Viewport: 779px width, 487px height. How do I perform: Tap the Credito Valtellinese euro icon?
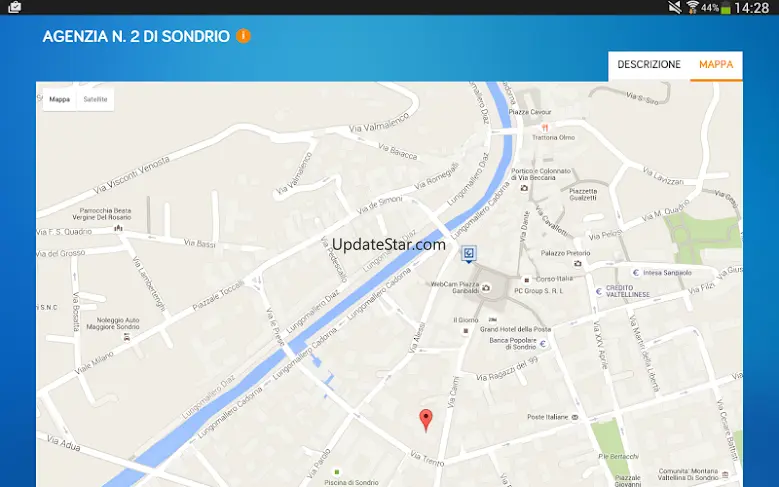pyautogui.click(x=599, y=292)
